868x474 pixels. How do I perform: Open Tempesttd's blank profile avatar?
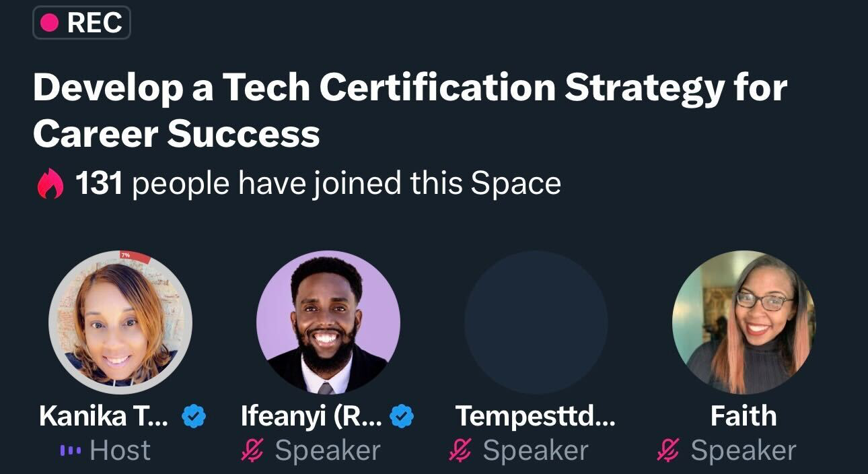click(536, 322)
